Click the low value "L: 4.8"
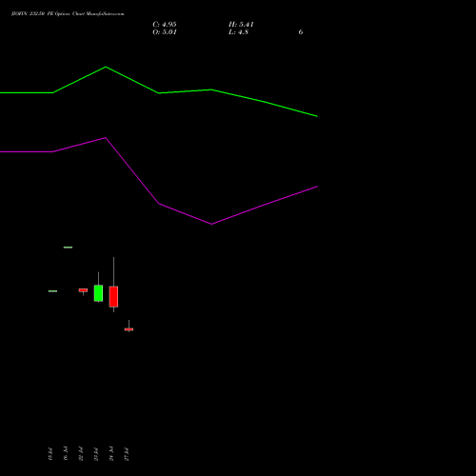476x476 pixels. click(238, 32)
